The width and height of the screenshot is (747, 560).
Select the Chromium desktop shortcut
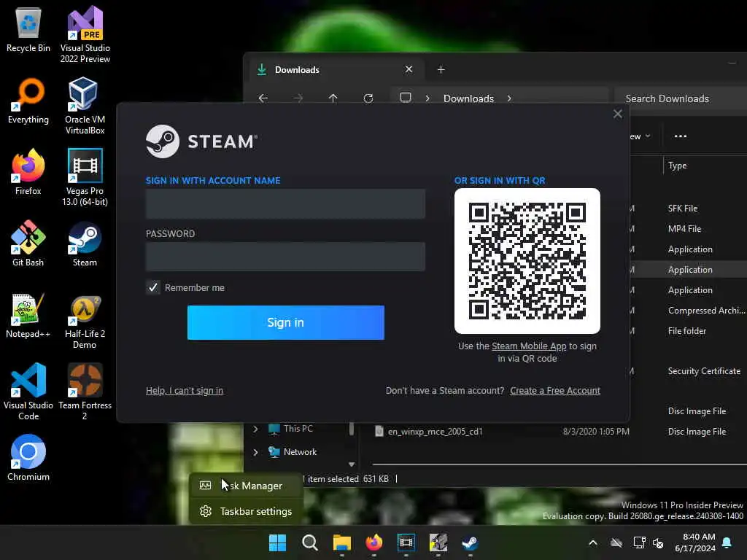click(28, 458)
